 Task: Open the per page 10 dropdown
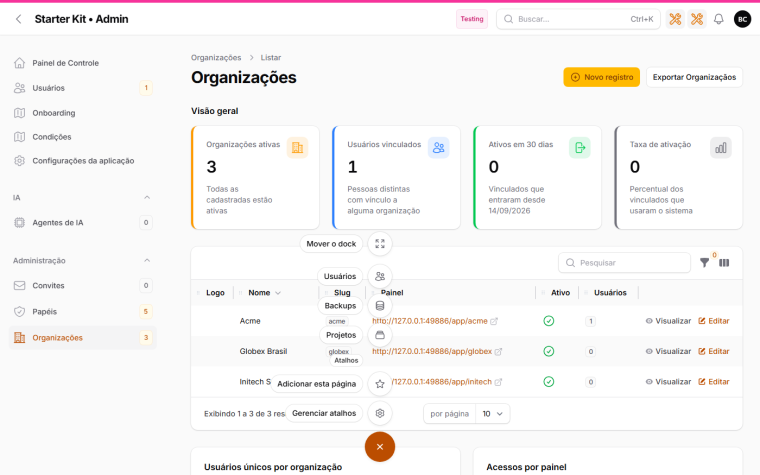492,414
